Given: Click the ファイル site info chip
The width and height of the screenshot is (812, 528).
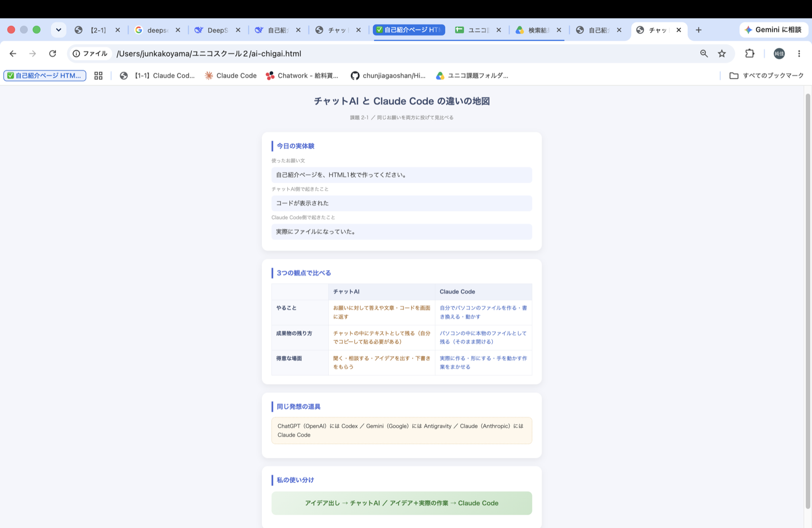Looking at the screenshot, I should (90, 53).
